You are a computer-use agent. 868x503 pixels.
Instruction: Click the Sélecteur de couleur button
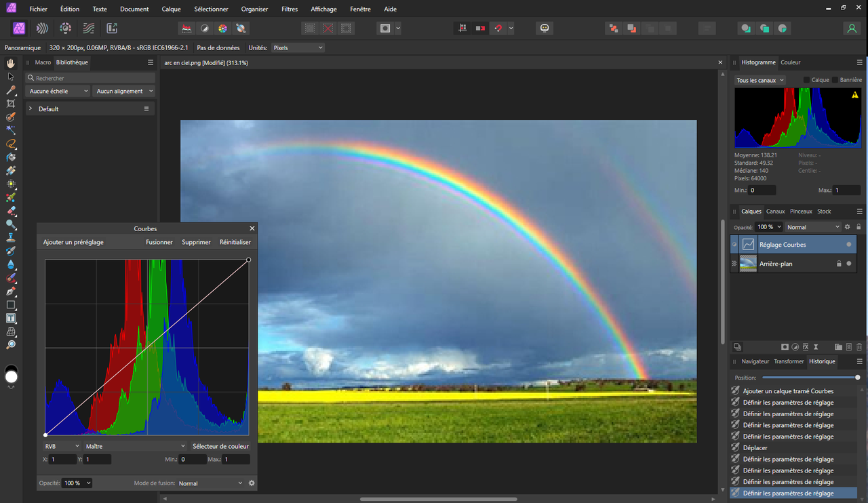point(221,446)
